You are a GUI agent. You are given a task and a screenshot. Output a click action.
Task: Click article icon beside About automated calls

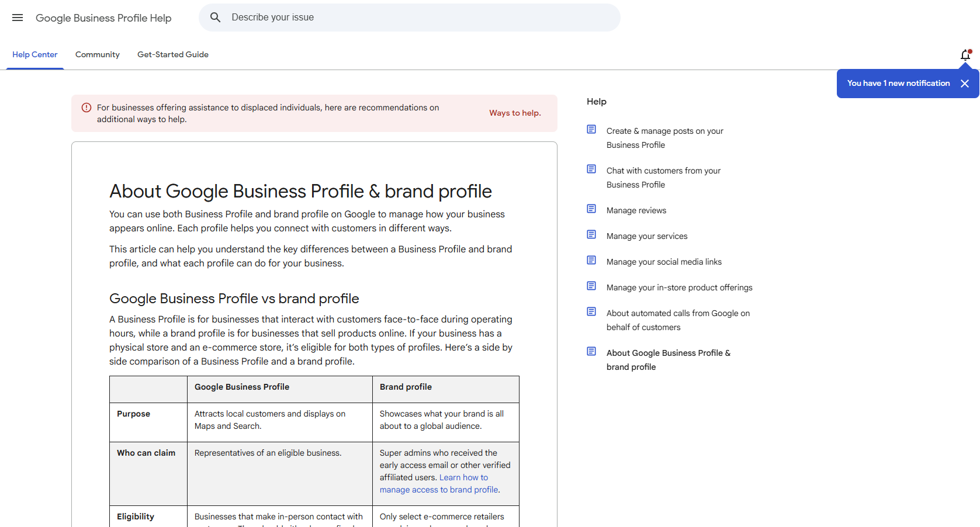tap(591, 311)
